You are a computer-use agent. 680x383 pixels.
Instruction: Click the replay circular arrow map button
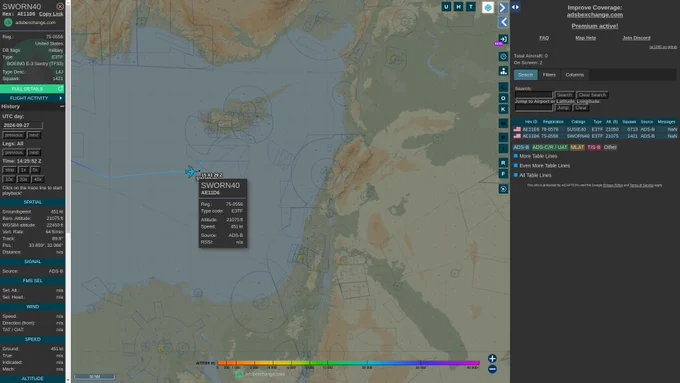pyautogui.click(x=503, y=189)
